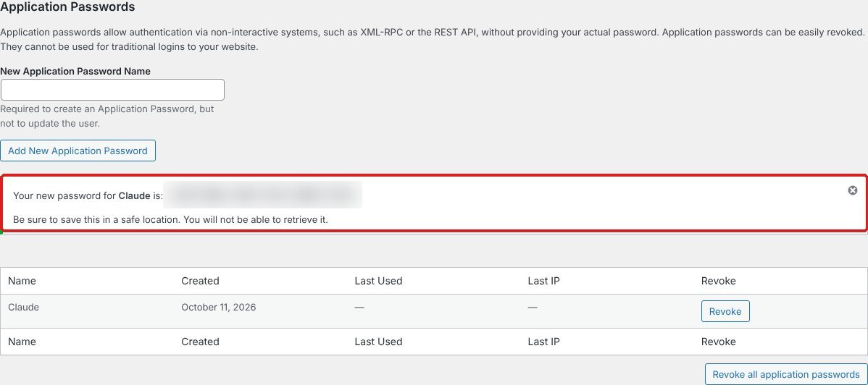Click the October 11, 2026 created date
The image size is (868, 385).
point(219,307)
